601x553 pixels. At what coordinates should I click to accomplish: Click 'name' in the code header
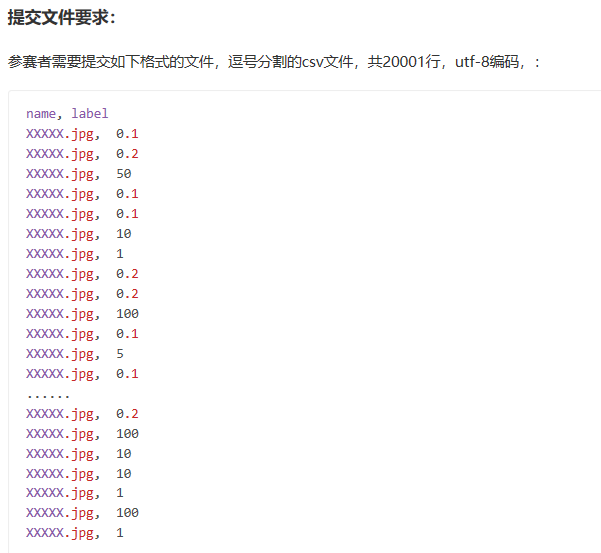[41, 114]
